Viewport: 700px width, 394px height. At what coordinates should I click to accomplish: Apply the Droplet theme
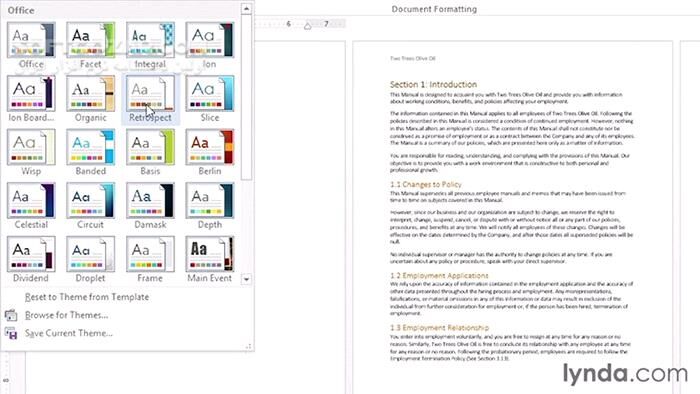click(x=91, y=254)
